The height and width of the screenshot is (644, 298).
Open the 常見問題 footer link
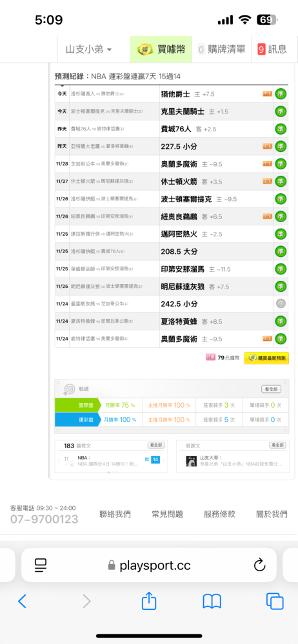168,514
